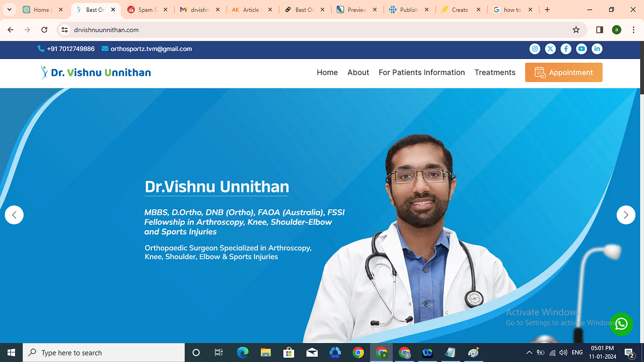The width and height of the screenshot is (644, 362).
Task: Switch to the 'Home' ChatGPT tab
Action: [41, 10]
